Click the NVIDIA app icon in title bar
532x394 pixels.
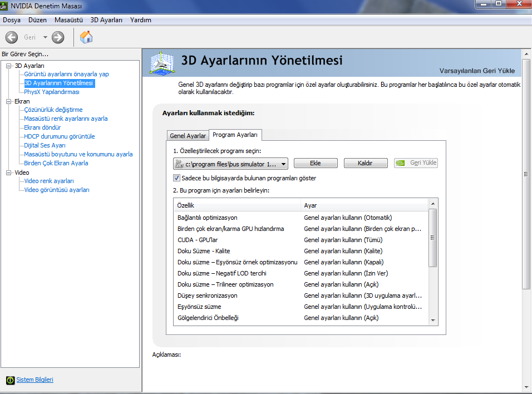point(4,6)
